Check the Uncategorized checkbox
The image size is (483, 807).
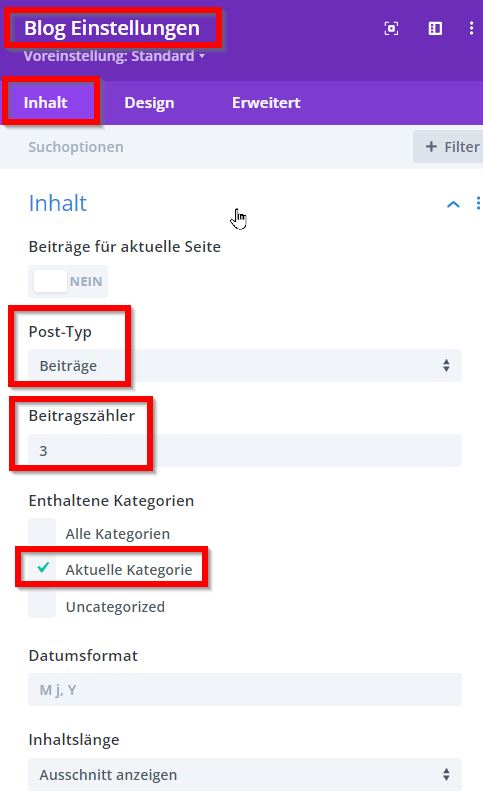click(42, 605)
